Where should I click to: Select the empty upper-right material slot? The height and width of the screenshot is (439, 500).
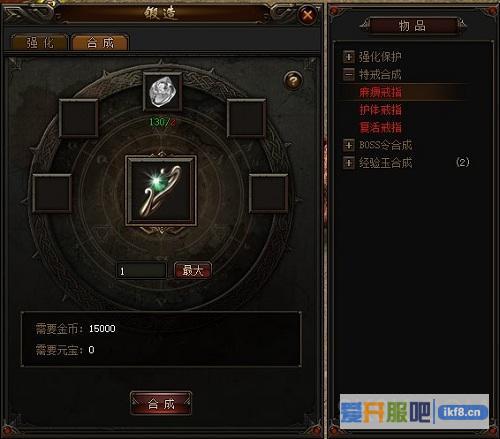(x=246, y=118)
